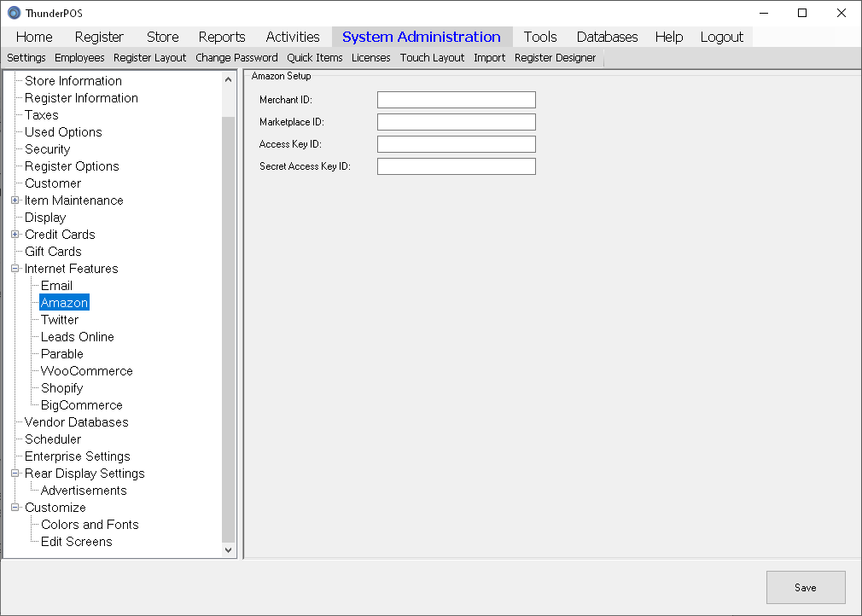Click the Marketplace ID text box

point(456,122)
